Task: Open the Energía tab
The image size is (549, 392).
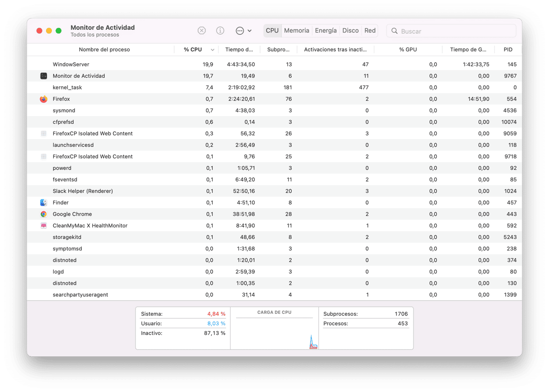Action: 326,31
